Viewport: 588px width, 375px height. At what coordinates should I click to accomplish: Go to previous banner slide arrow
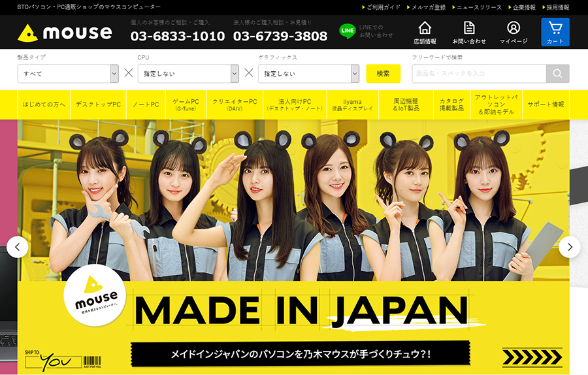tap(17, 247)
